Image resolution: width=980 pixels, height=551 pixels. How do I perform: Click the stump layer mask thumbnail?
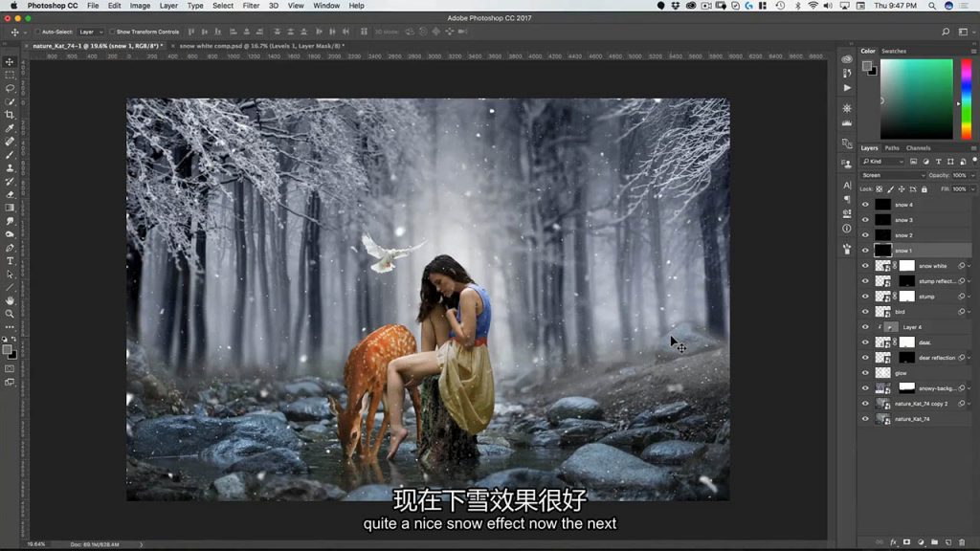click(906, 297)
